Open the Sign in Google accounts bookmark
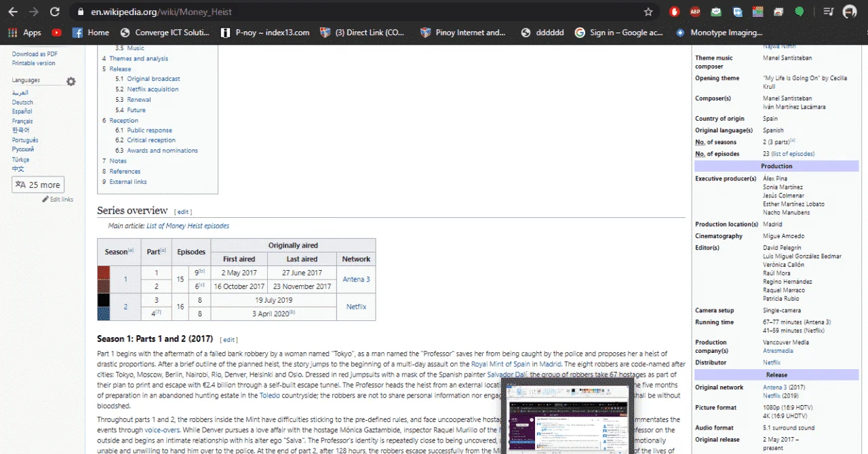The image size is (868, 454). pyautogui.click(x=618, y=32)
